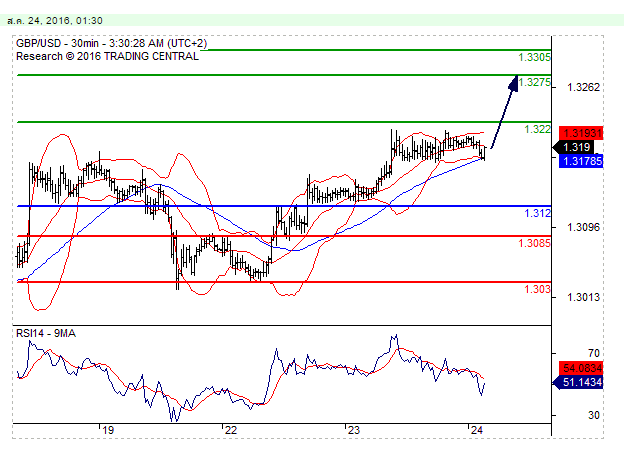
Task: Click the red 54.0834 RSI tag
Action: click(x=581, y=368)
